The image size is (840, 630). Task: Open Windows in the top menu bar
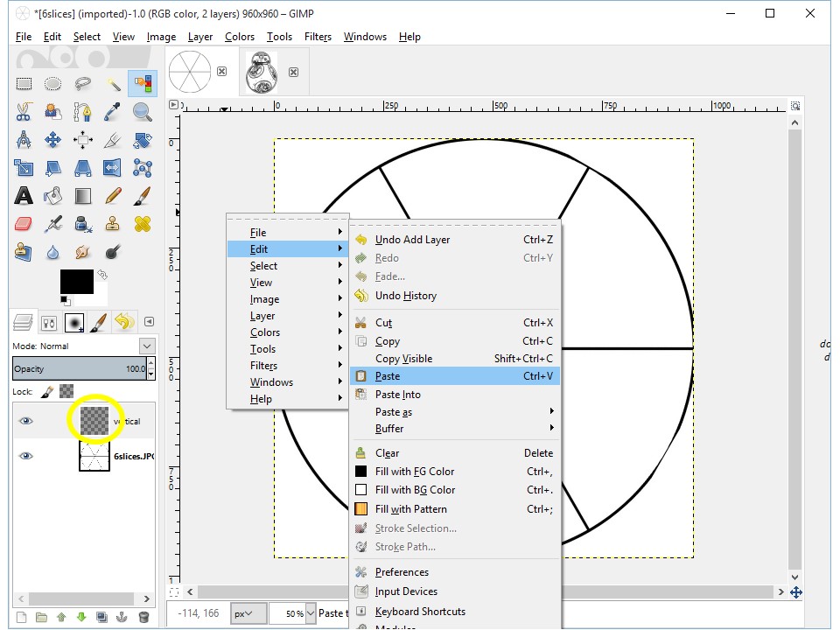coord(365,37)
